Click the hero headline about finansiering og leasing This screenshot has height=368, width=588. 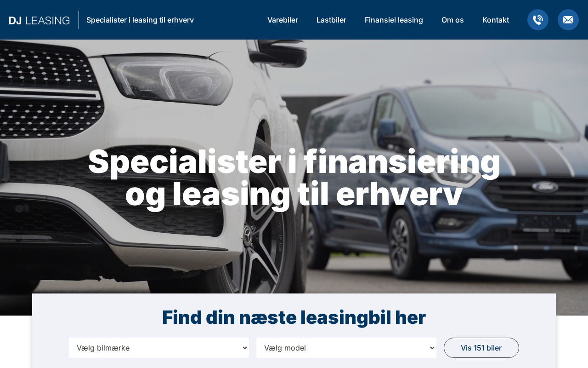[294, 178]
